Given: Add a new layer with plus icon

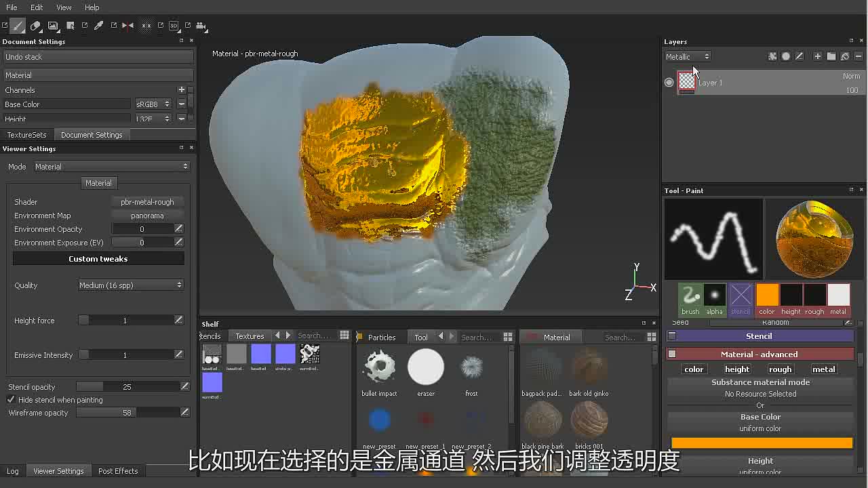Looking at the screenshot, I should pos(818,56).
